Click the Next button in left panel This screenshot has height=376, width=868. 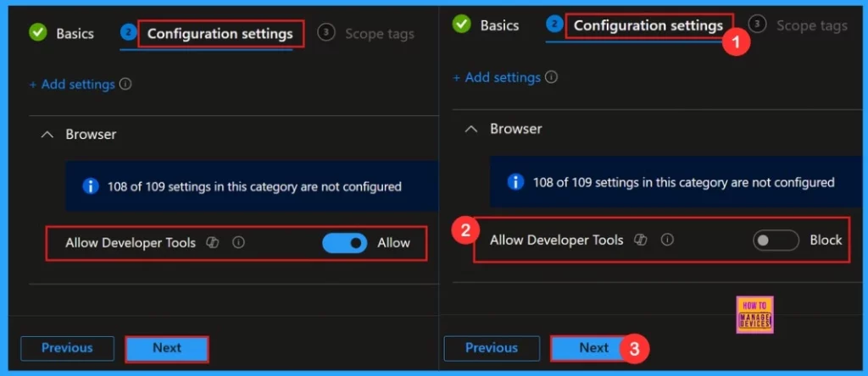[x=167, y=348]
